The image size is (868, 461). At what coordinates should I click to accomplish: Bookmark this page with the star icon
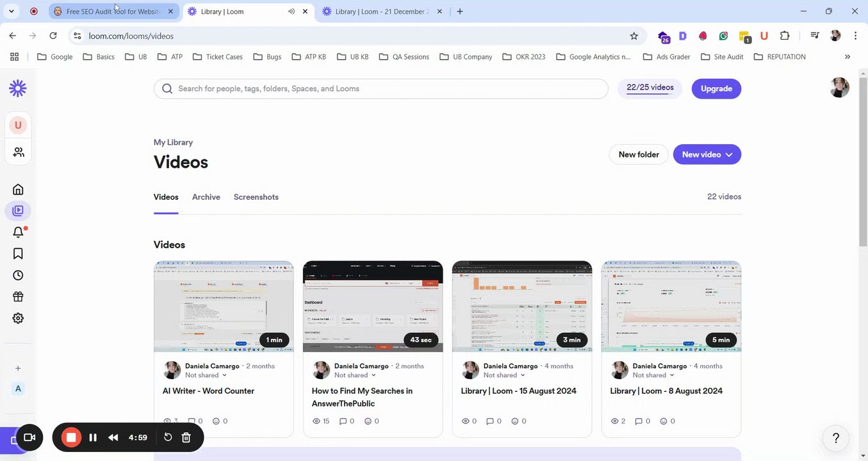pos(634,36)
